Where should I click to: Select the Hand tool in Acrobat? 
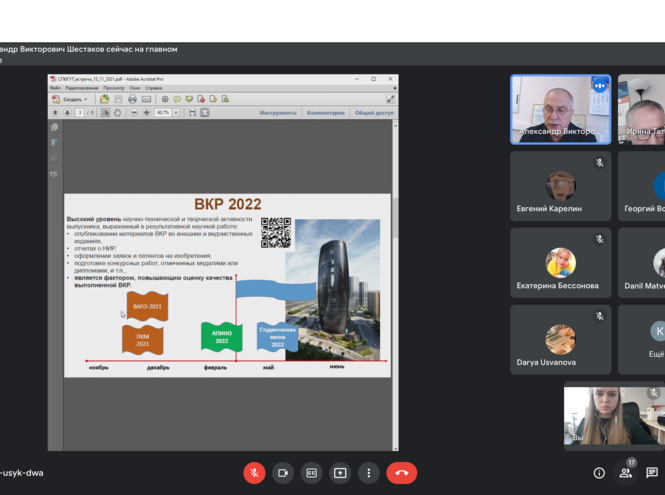[x=117, y=113]
